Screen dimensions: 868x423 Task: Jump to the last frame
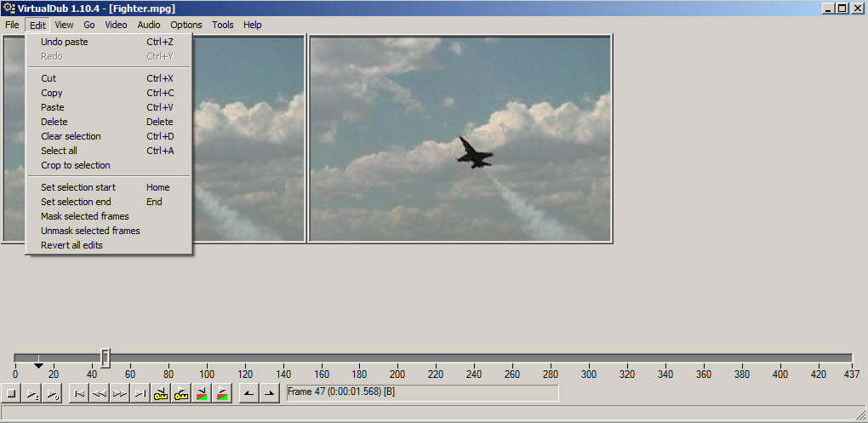[x=140, y=394]
